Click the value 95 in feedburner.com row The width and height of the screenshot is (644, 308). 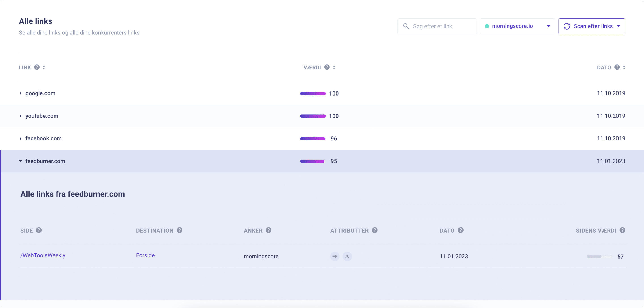click(x=334, y=161)
